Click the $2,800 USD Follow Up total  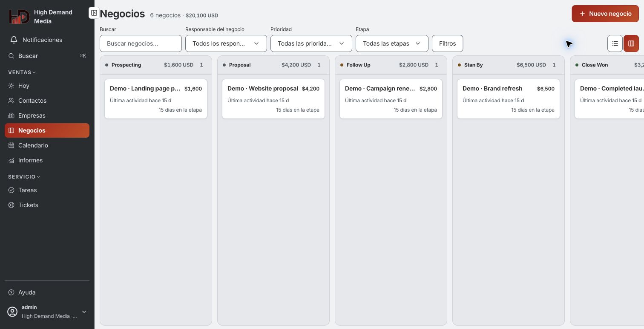(x=414, y=65)
